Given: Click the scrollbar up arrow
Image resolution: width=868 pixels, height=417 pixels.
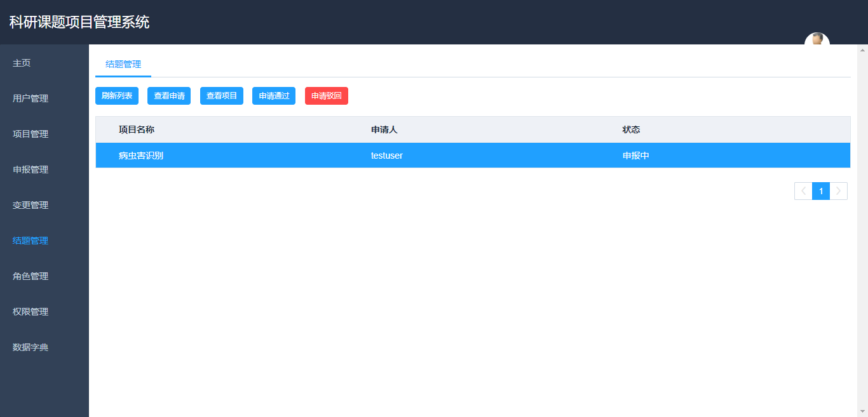Looking at the screenshot, I should [863, 50].
